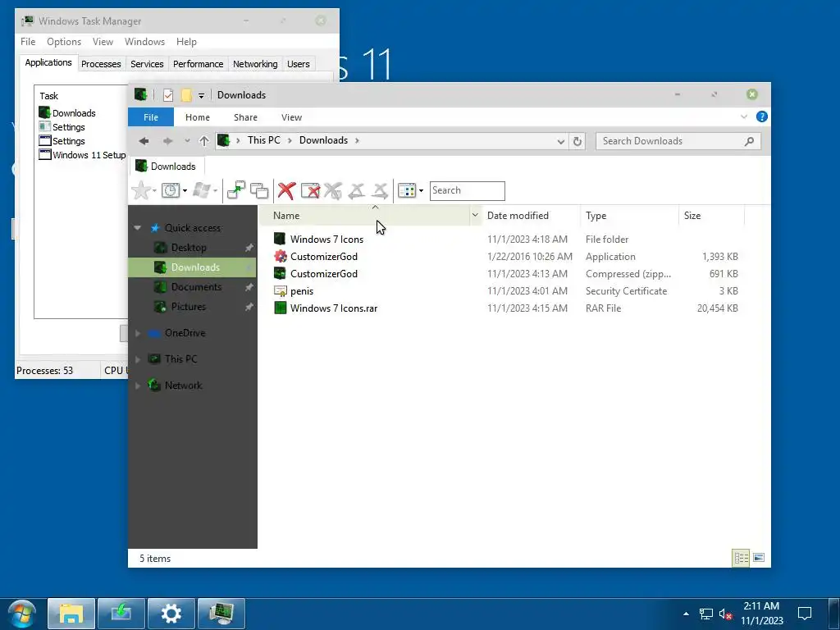840x630 pixels.
Task: Unpin Pictures from Quick access
Action: click(x=249, y=307)
